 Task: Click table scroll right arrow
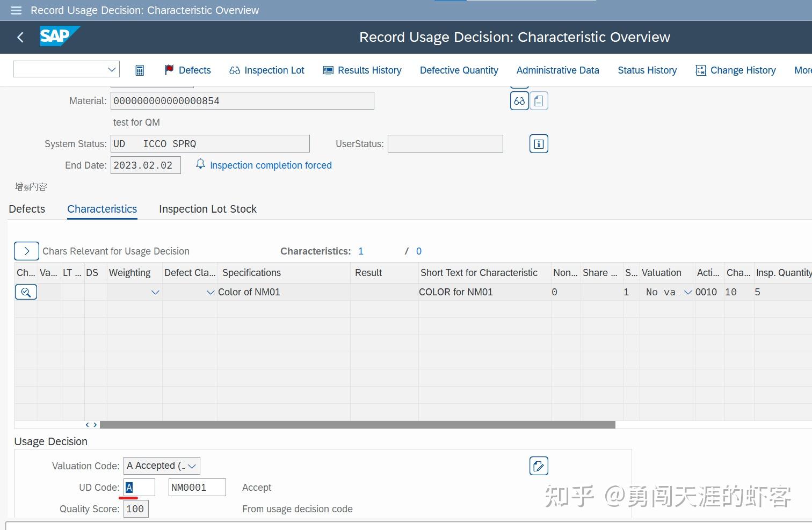click(x=95, y=425)
